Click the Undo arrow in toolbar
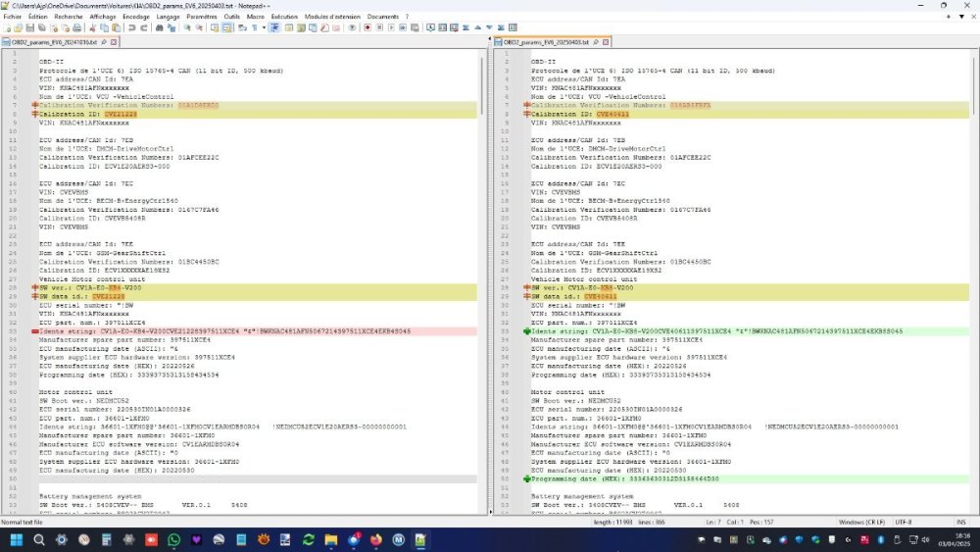Image resolution: width=980 pixels, height=552 pixels. coord(131,27)
